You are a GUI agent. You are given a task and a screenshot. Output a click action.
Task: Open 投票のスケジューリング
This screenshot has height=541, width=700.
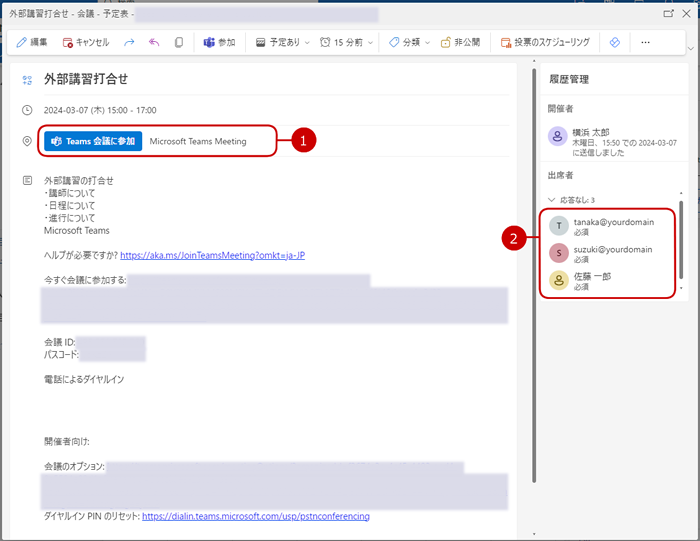click(545, 42)
